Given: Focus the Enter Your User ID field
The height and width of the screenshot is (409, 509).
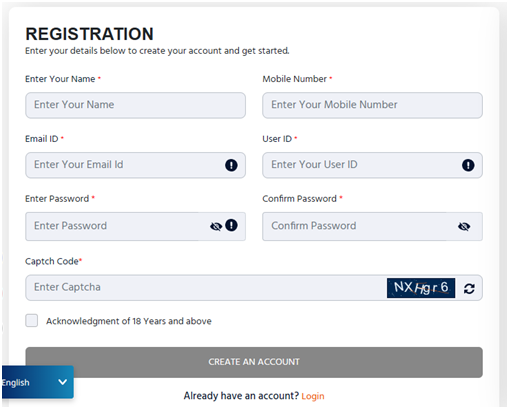Looking at the screenshot, I should [372, 165].
